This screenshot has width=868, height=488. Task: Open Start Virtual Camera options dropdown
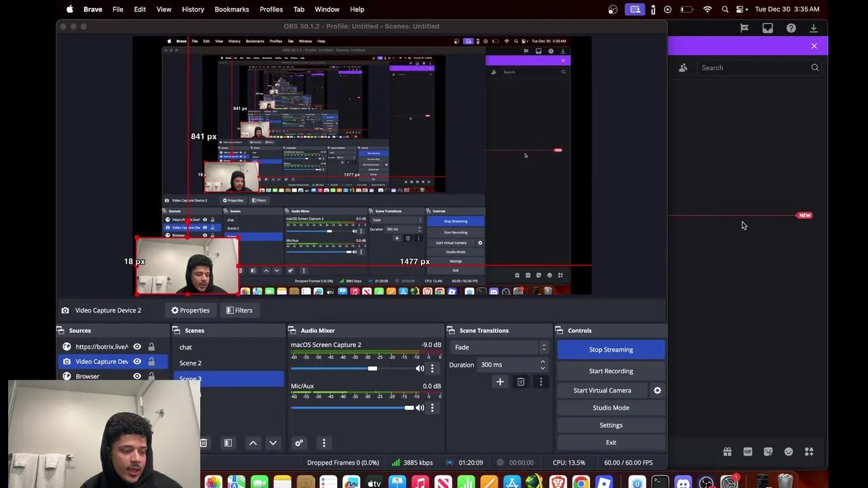657,390
